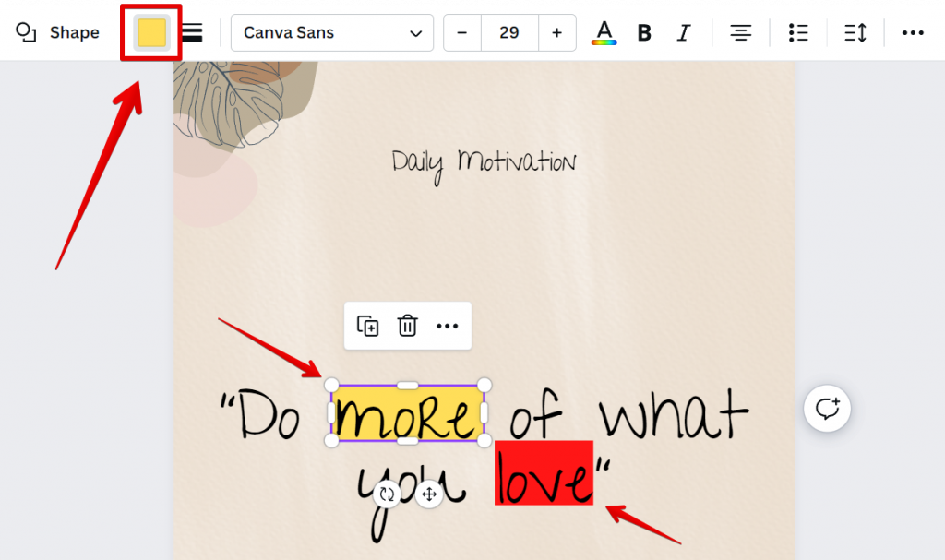The image size is (945, 560).
Task: Open the text color rainbow picker
Action: coord(604,32)
